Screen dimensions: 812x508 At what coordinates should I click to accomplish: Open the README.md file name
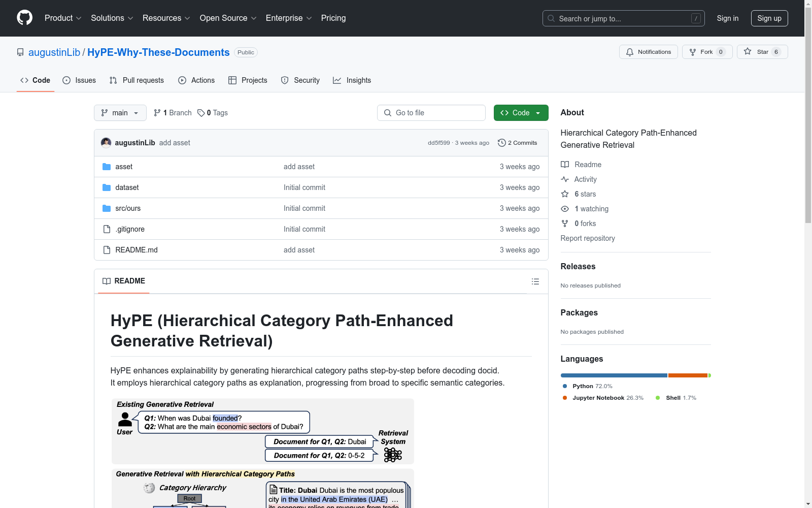point(137,250)
